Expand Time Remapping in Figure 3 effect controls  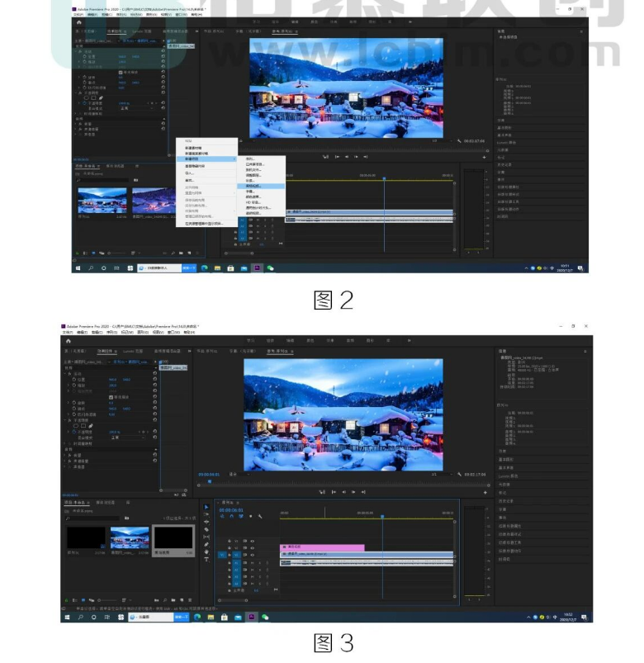tap(65, 443)
